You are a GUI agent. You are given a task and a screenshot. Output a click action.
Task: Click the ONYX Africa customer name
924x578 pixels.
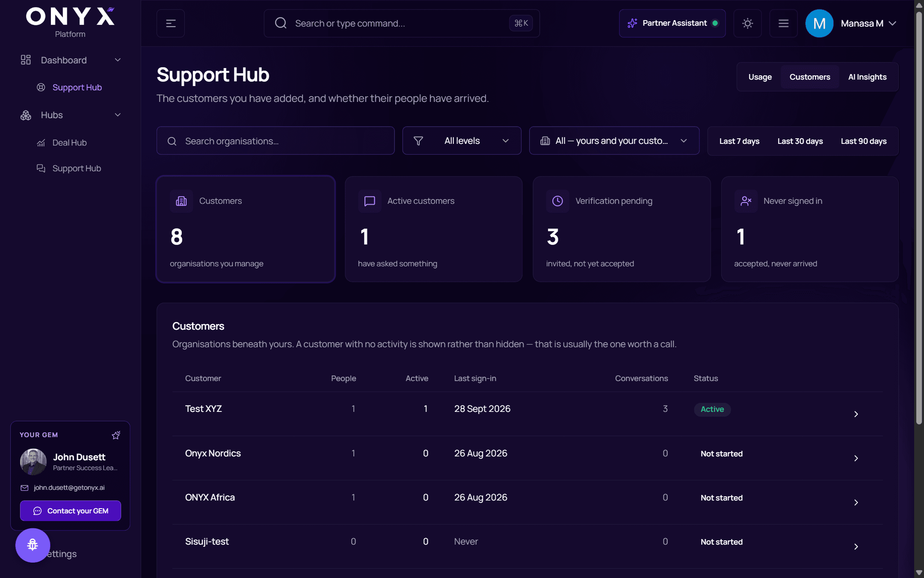pyautogui.click(x=210, y=498)
